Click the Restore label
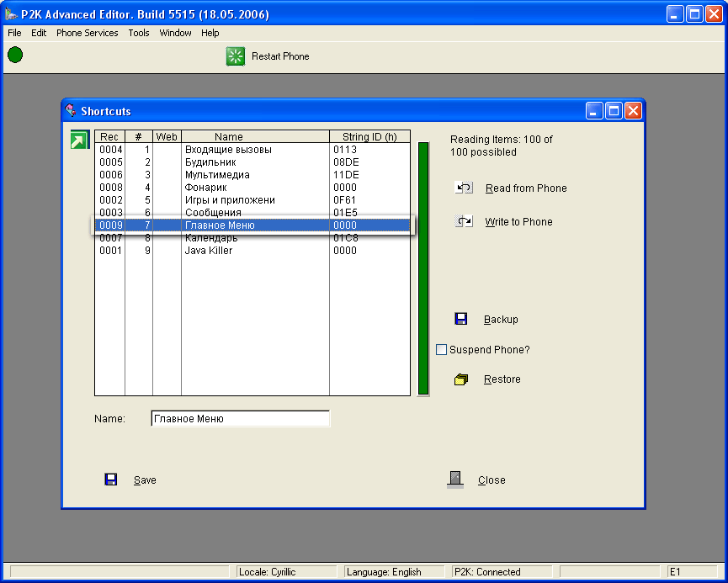This screenshot has width=728, height=583. pos(502,379)
